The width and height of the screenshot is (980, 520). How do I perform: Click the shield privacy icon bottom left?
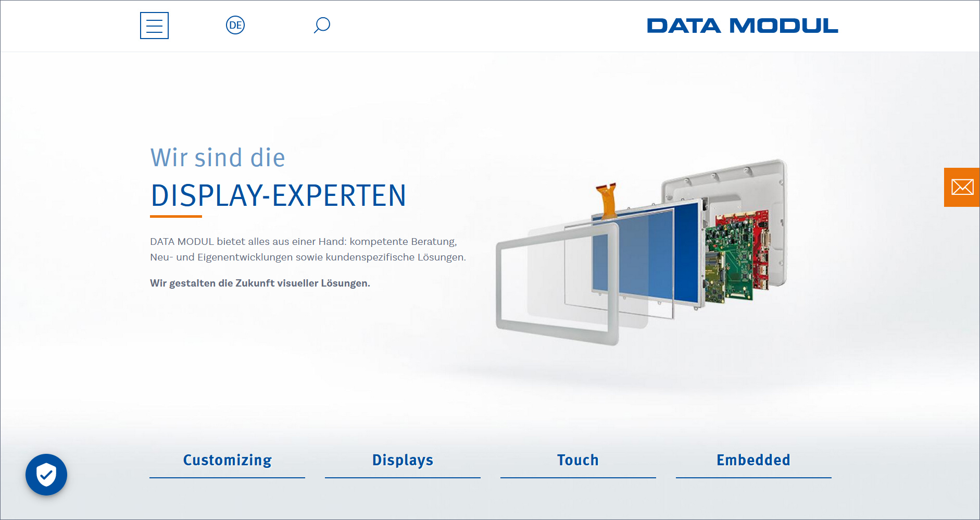(x=47, y=474)
